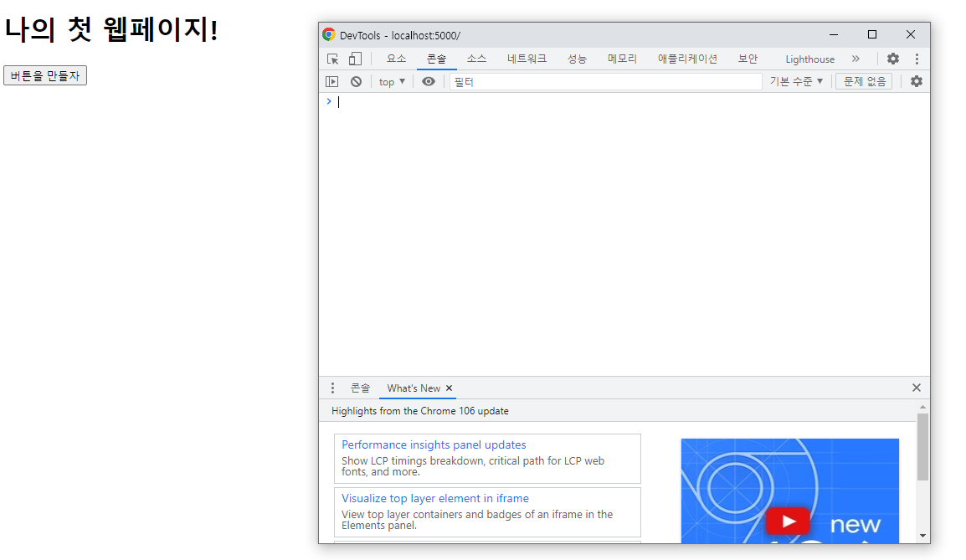Select the drawer 콘솔 tab
This screenshot has width=966, height=560.
(x=360, y=388)
